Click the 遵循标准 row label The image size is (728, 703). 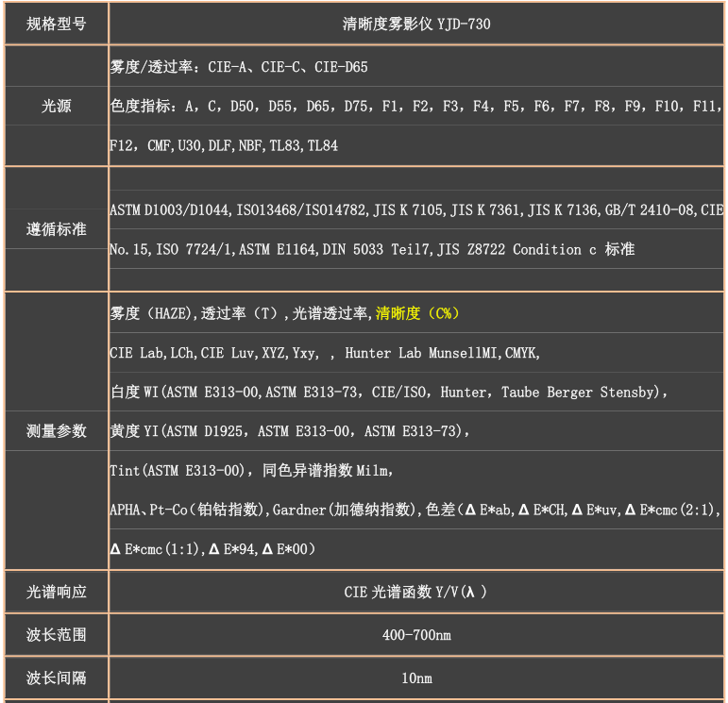coord(56,229)
